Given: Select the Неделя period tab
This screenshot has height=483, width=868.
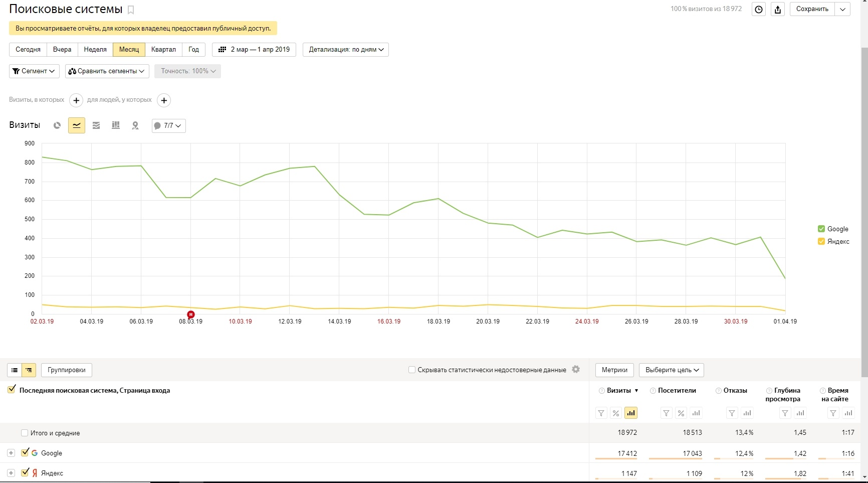Looking at the screenshot, I should coord(95,50).
